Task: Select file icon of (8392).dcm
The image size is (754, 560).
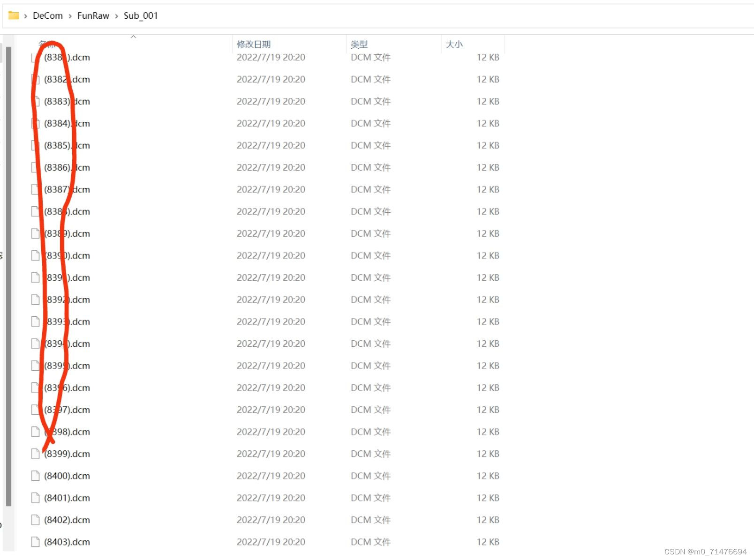Action: coord(35,299)
